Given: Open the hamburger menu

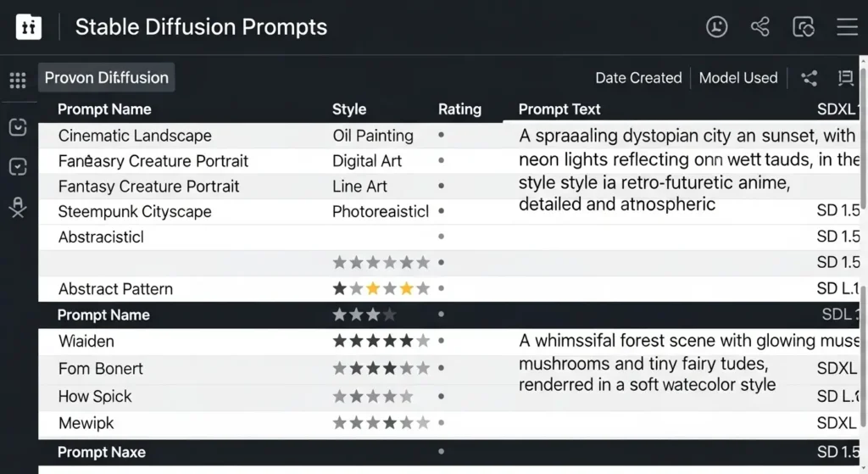Looking at the screenshot, I should (847, 27).
